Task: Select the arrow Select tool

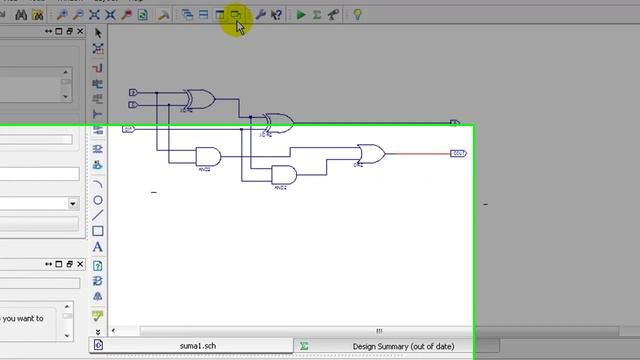Action: tap(98, 33)
